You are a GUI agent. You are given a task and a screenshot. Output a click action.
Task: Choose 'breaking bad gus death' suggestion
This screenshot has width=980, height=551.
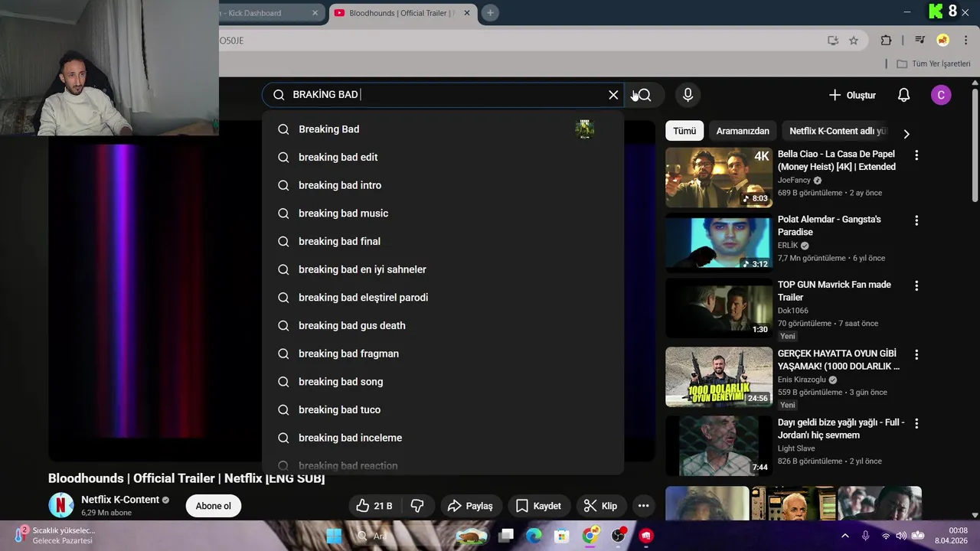pos(443,325)
